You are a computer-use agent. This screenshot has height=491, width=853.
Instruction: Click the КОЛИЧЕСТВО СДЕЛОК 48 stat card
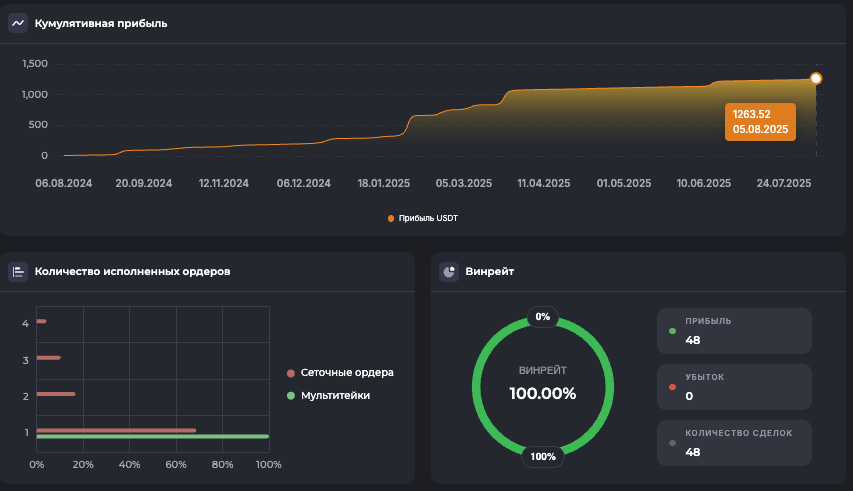click(734, 443)
